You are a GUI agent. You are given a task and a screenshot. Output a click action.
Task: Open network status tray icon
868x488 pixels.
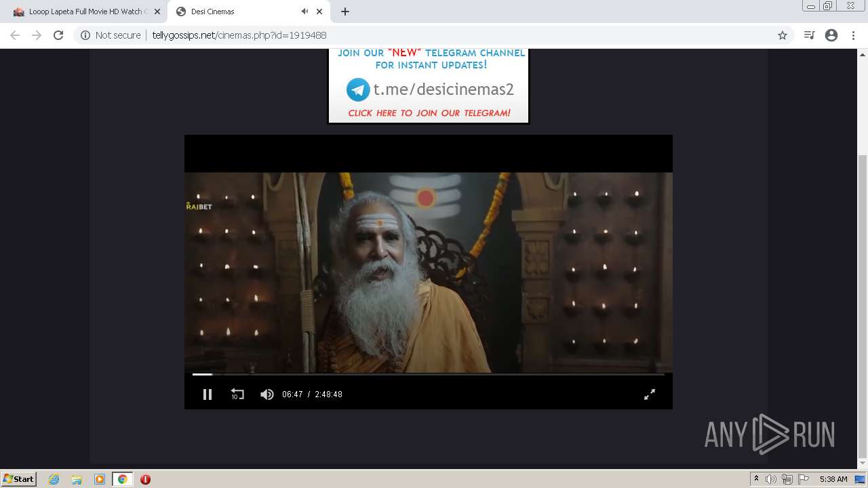[787, 479]
